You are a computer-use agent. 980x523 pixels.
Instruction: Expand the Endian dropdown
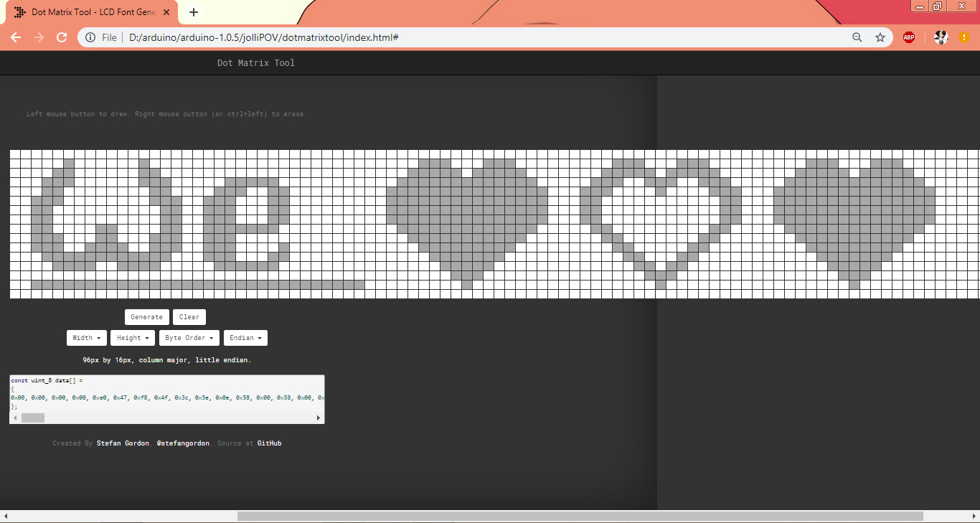[x=245, y=337]
